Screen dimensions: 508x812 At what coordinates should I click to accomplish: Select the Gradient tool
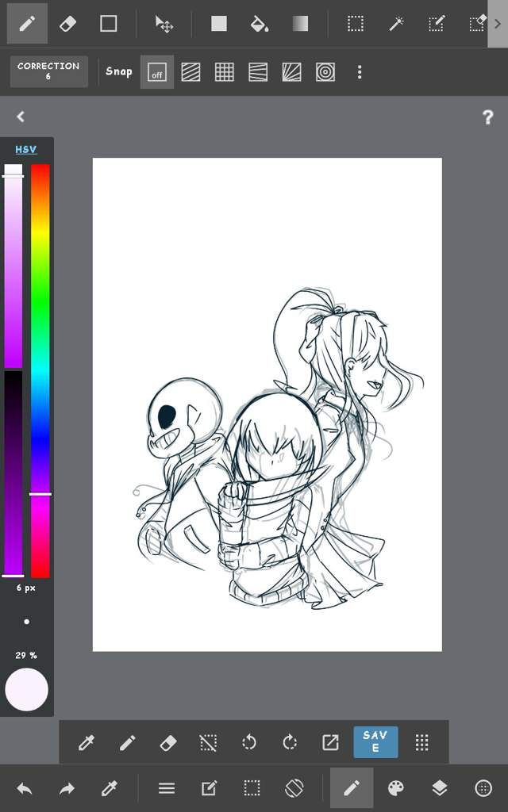coord(300,23)
